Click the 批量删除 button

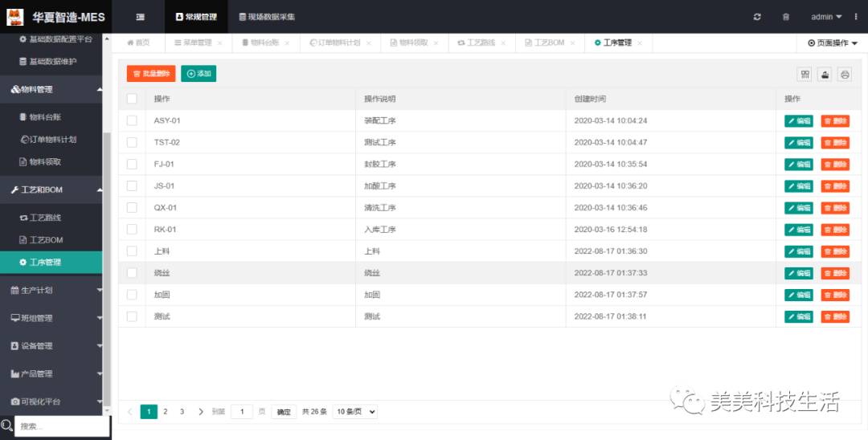tap(151, 74)
